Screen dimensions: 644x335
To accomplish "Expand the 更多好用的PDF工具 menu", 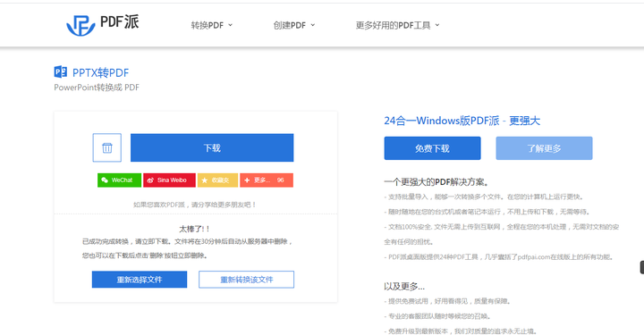I will pos(397,25).
